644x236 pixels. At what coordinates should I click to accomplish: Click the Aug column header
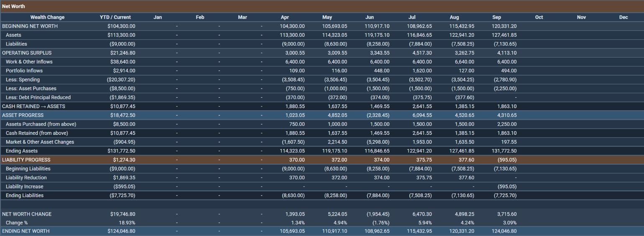tap(454, 17)
